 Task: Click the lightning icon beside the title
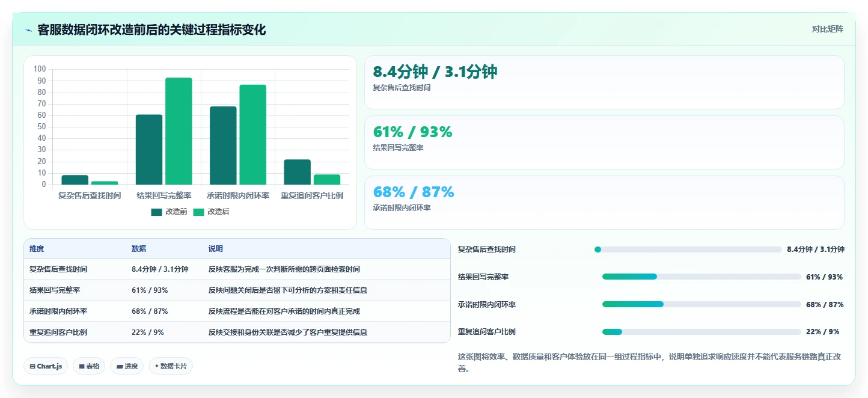pos(29,30)
